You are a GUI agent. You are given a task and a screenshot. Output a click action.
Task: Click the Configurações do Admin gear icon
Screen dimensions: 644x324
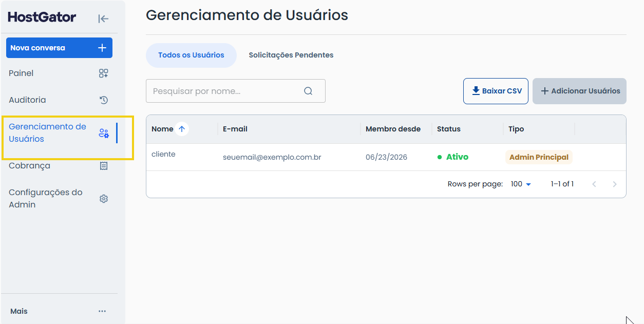pyautogui.click(x=104, y=199)
